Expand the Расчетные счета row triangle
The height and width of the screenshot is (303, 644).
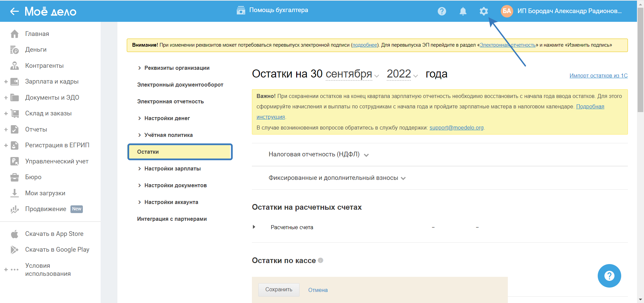[254, 227]
